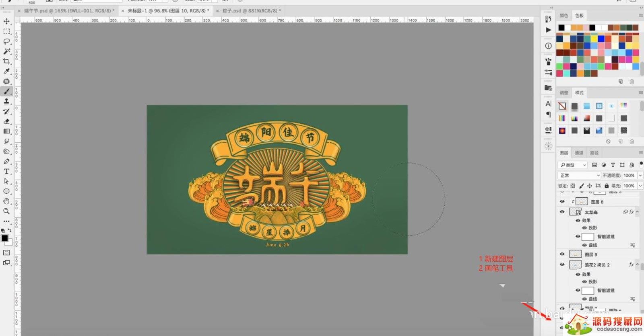
Task: Collapse effects of 浪花2 拷贝 2 layer
Action: [x=638, y=264]
